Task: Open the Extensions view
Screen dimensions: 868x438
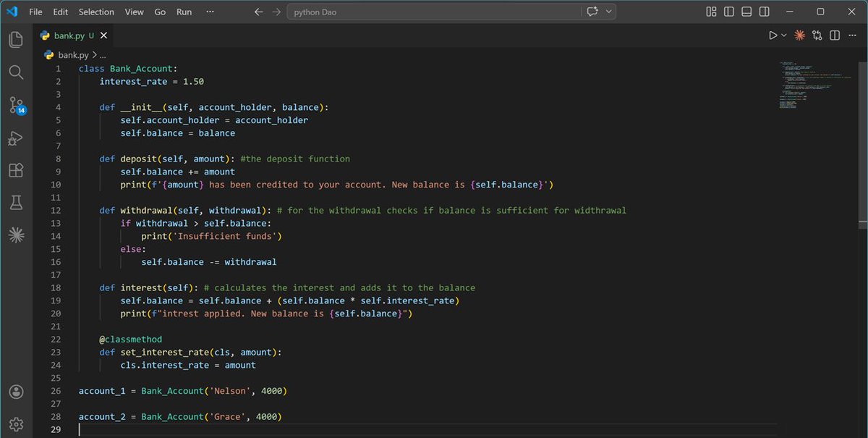Action: (16, 170)
